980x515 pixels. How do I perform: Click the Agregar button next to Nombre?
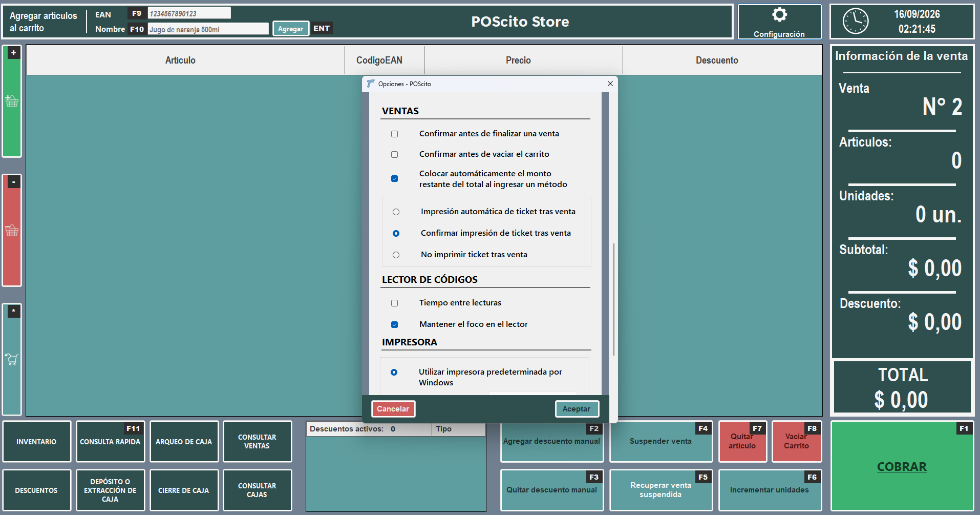291,29
